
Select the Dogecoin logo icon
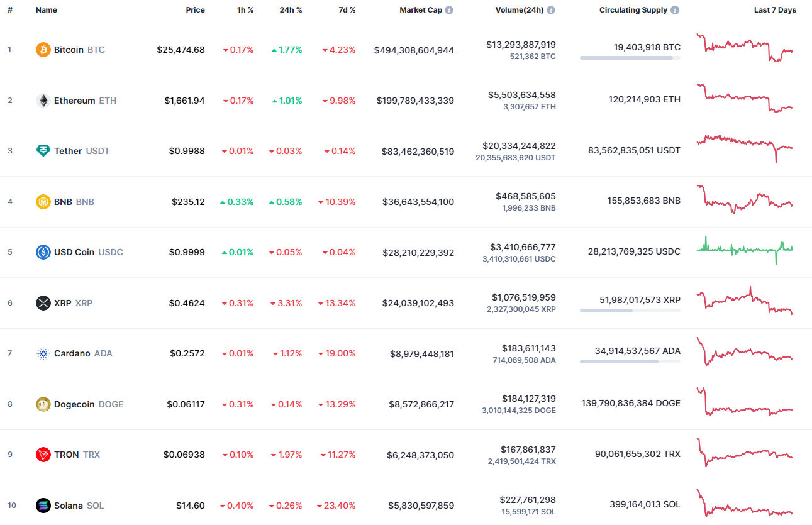coord(42,404)
